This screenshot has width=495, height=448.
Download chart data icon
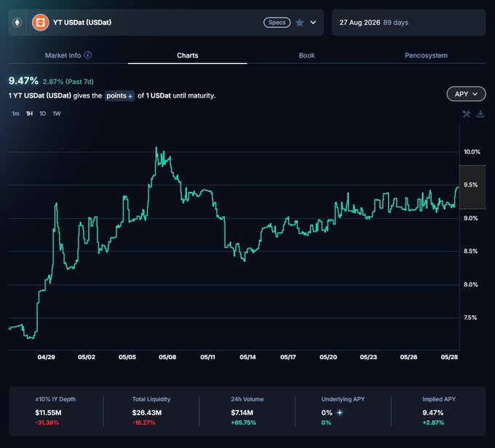point(480,114)
